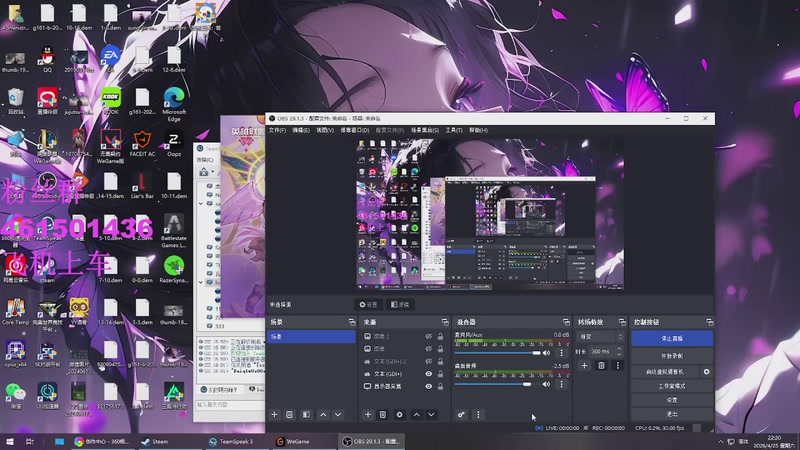Move scene down with Scenes panel down arrow
This screenshot has width=800, height=450.
[338, 415]
